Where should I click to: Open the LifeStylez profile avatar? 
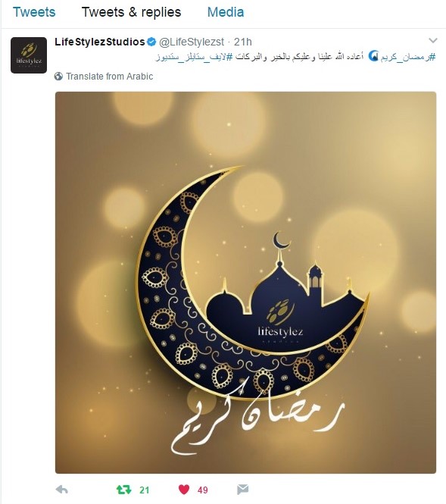pyautogui.click(x=29, y=55)
